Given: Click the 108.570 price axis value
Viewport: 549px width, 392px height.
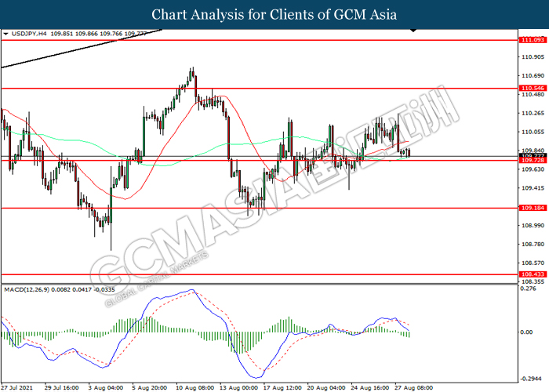Looking at the screenshot, I should coord(533,263).
